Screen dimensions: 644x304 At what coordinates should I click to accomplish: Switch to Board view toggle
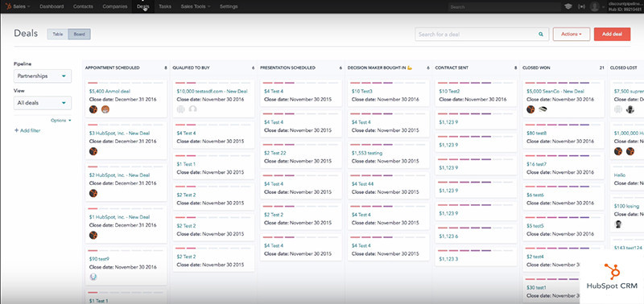(79, 35)
